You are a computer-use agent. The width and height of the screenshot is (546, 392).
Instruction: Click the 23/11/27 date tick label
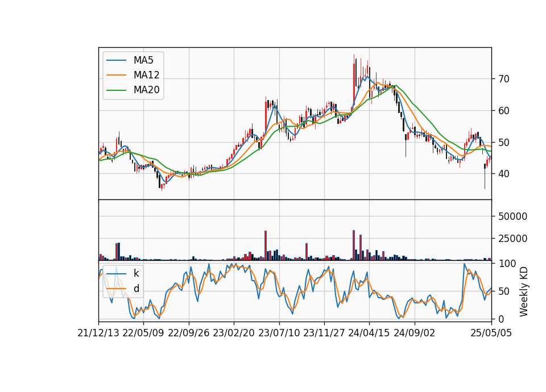tap(324, 333)
